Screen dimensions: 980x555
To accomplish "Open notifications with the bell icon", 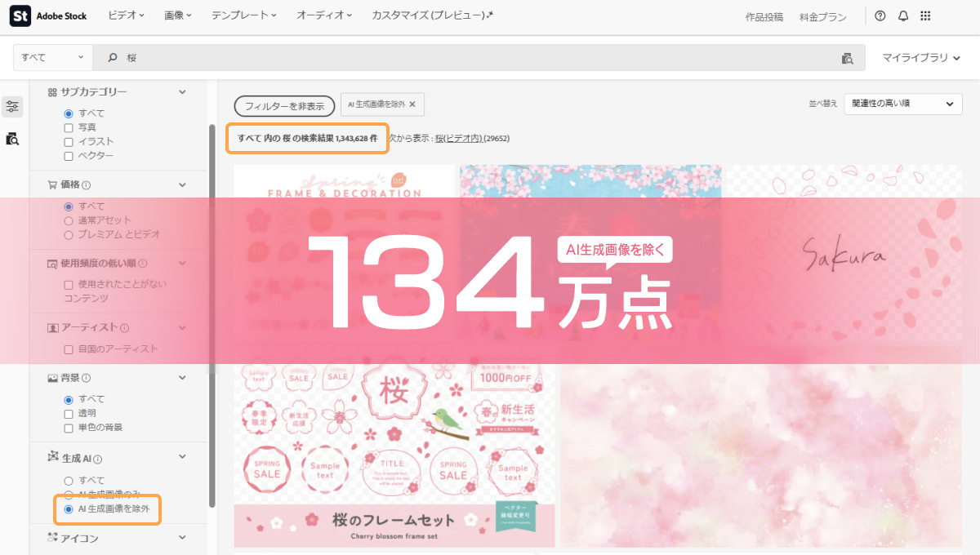I will point(902,16).
